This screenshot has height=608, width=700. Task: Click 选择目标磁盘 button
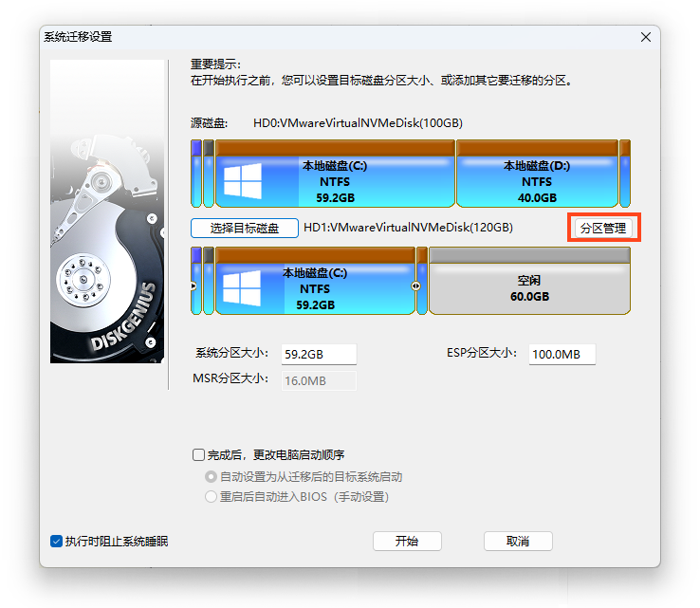(244, 228)
